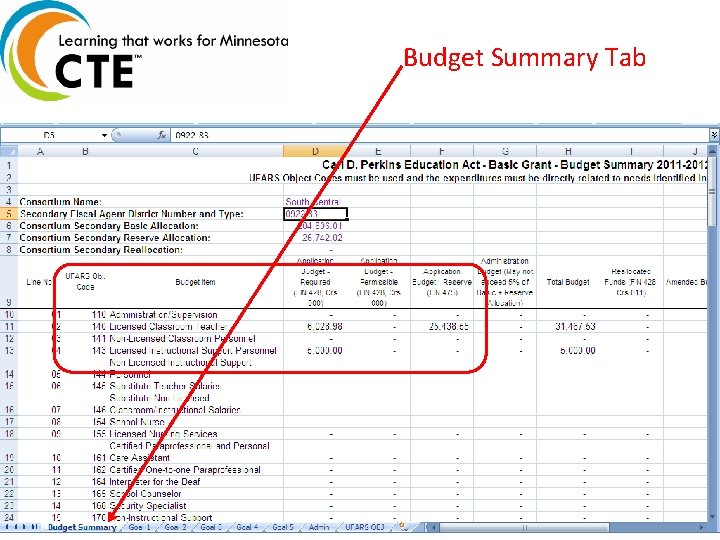Viewport: 720px width, 540px height.
Task: Click the 'South Centra' cell
Action: [x=312, y=202]
